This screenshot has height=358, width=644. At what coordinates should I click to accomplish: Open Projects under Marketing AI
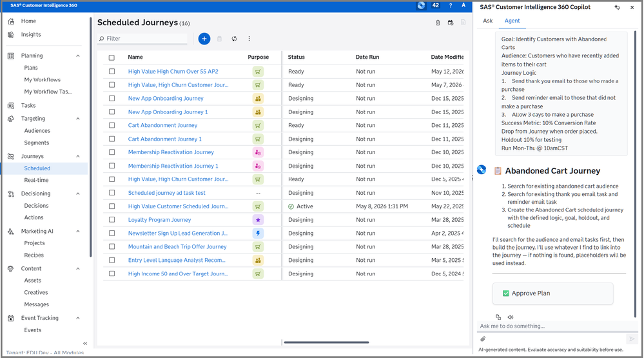coord(35,243)
